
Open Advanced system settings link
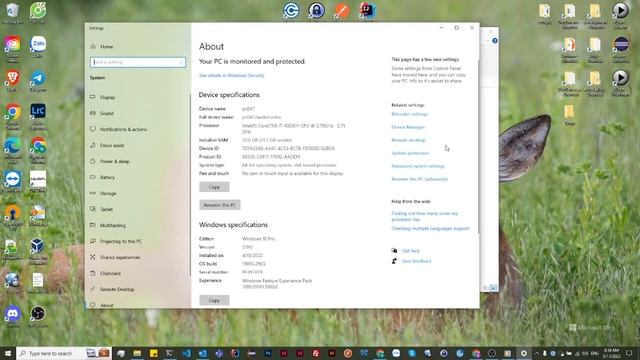pos(418,166)
